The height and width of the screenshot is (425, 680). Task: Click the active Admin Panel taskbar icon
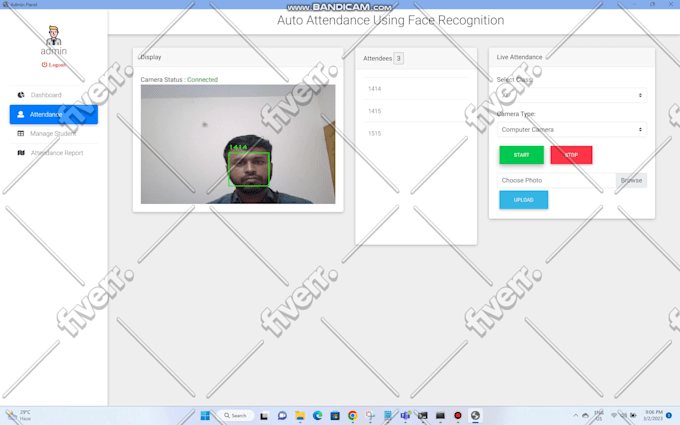click(x=475, y=416)
